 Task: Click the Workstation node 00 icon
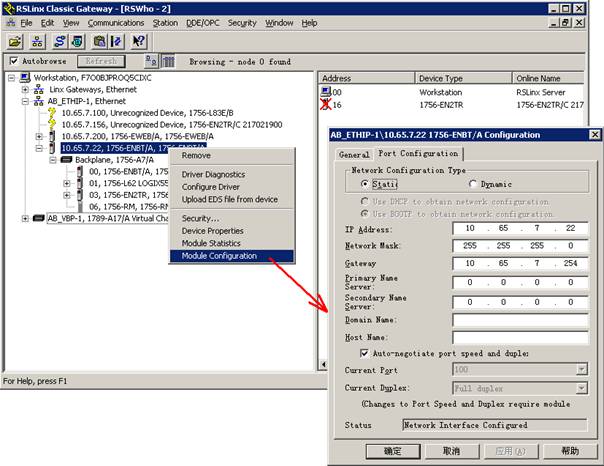coord(326,92)
